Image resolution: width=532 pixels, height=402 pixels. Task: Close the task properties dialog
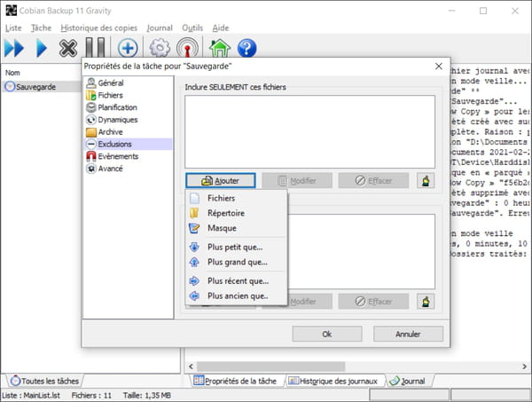(439, 67)
